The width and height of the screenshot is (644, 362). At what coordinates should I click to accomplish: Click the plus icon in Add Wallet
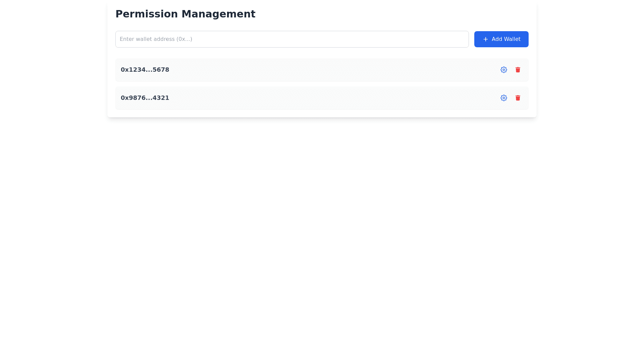485,39
